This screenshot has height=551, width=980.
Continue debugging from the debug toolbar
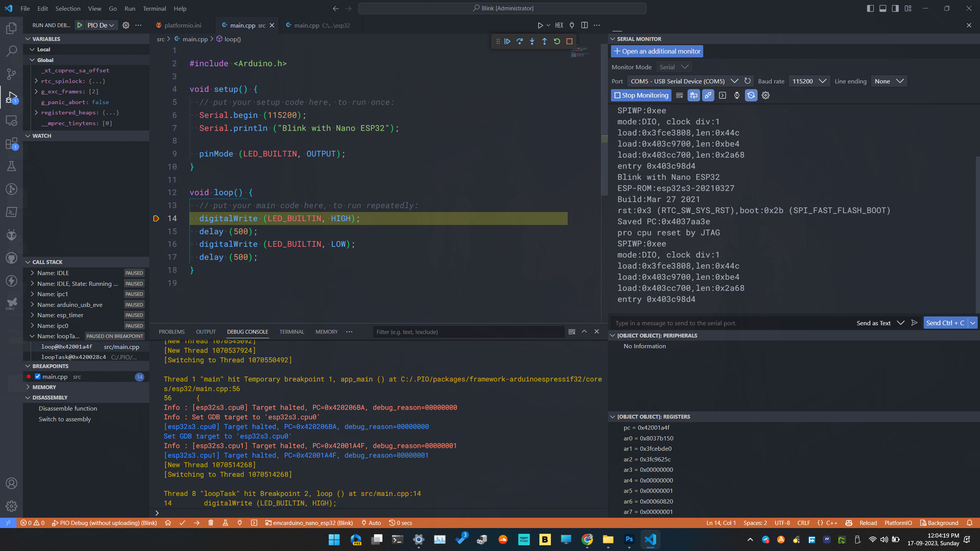507,41
